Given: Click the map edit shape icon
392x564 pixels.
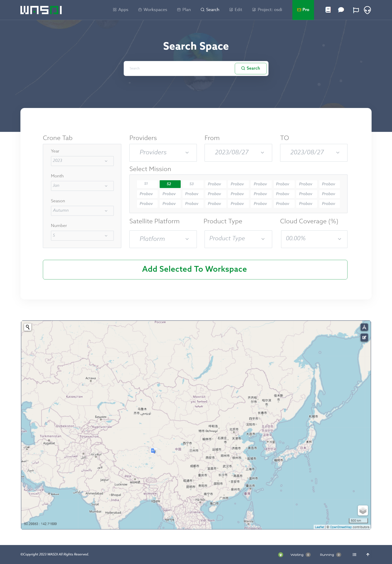Looking at the screenshot, I should 364,337.
